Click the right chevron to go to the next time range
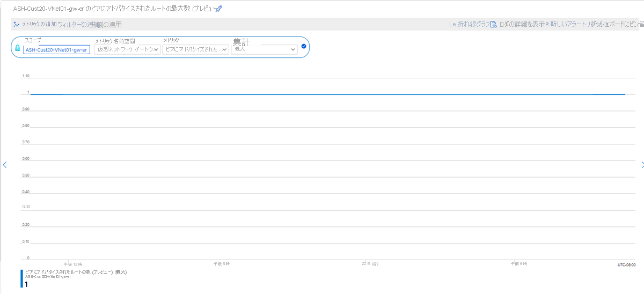The image size is (644, 294). [642, 165]
